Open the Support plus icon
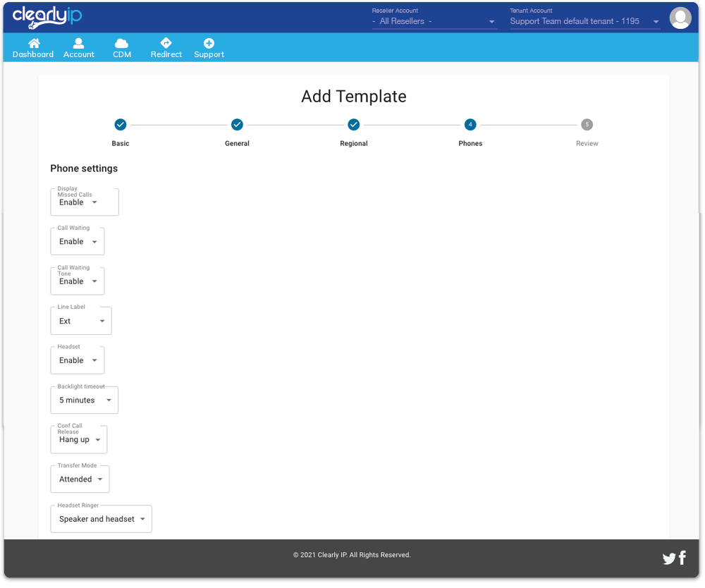The height and width of the screenshot is (588, 705). (209, 44)
